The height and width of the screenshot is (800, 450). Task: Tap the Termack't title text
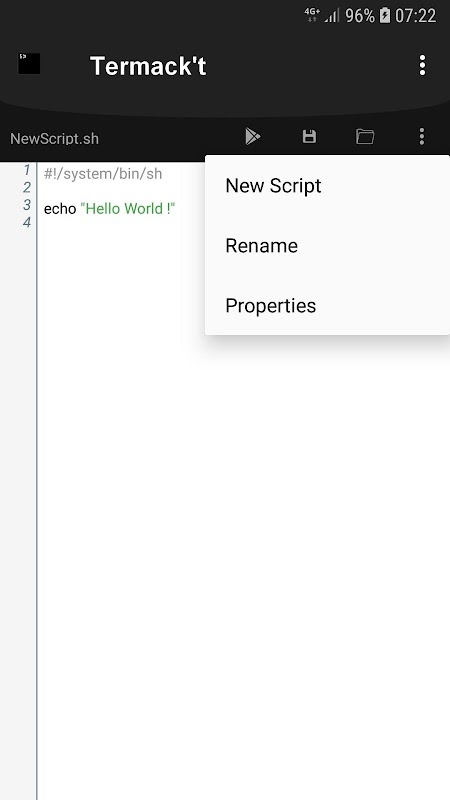pyautogui.click(x=148, y=66)
